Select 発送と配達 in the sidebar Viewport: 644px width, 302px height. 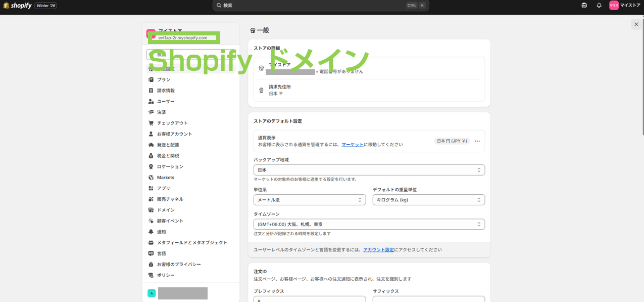168,145
